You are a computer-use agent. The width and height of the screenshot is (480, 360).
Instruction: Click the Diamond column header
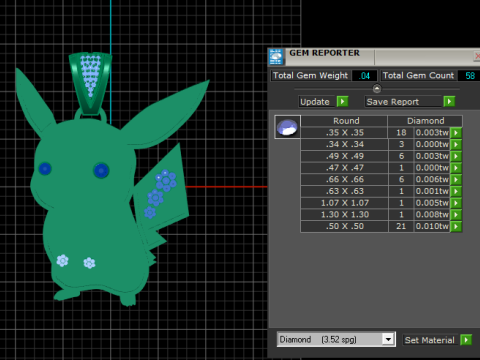tap(425, 121)
